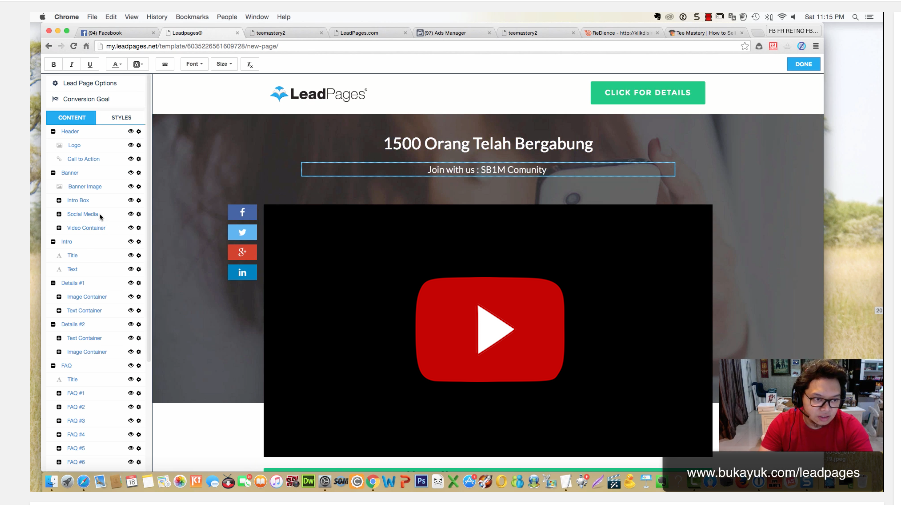Expand the FAQ #1 item
The image size is (901, 506).
point(59,393)
